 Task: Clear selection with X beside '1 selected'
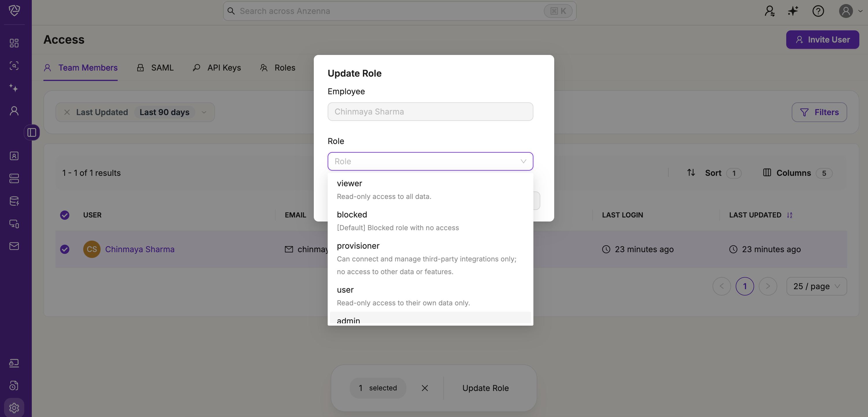(424, 388)
